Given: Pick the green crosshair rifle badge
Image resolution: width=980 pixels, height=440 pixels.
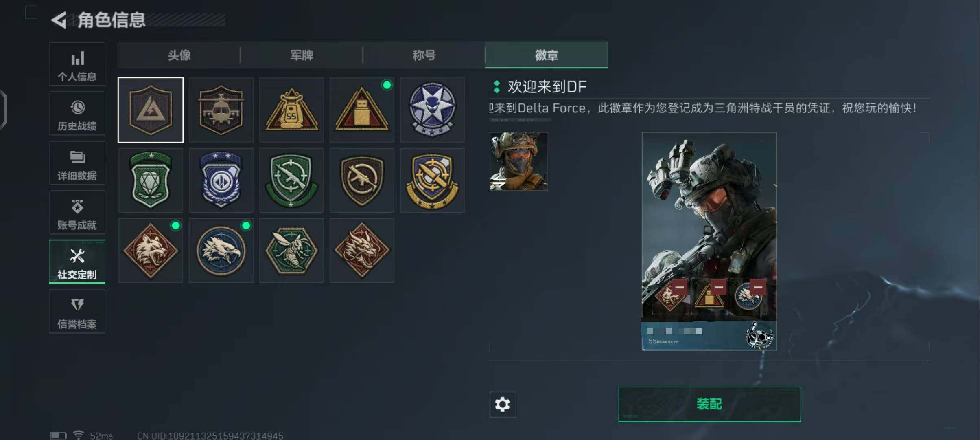Looking at the screenshot, I should [291, 180].
